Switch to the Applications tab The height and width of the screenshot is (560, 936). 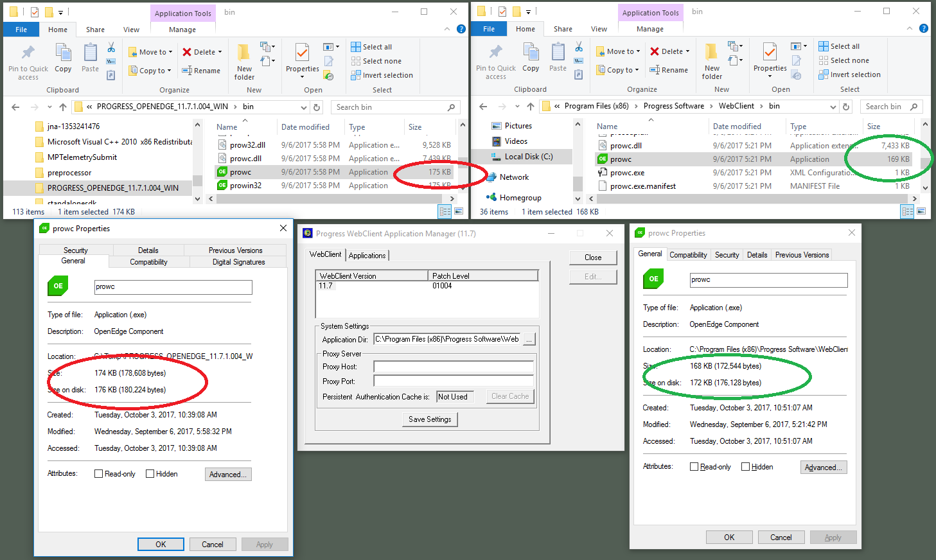(367, 254)
